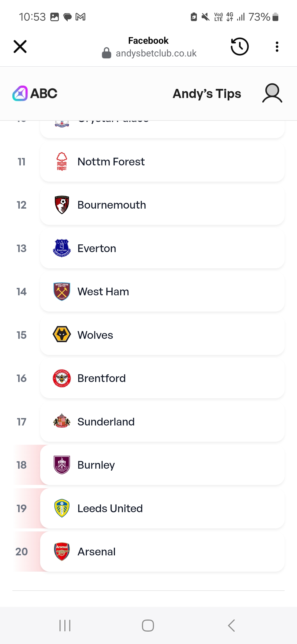
Task: Open the Andy's Tips link
Action: [207, 94]
